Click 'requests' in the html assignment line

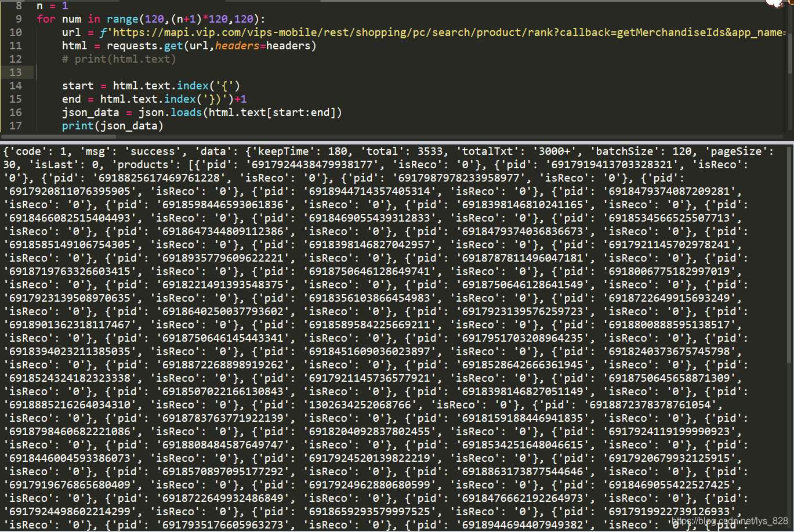[x=132, y=46]
